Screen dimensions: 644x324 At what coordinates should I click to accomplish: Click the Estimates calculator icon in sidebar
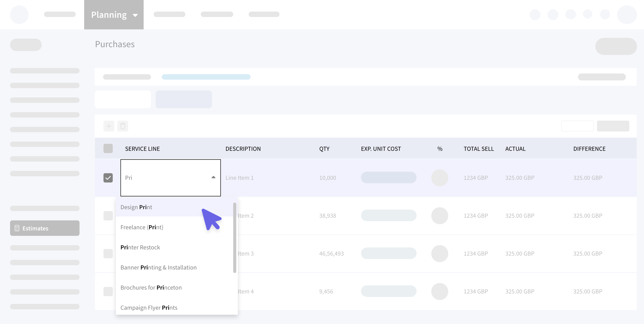coord(17,228)
